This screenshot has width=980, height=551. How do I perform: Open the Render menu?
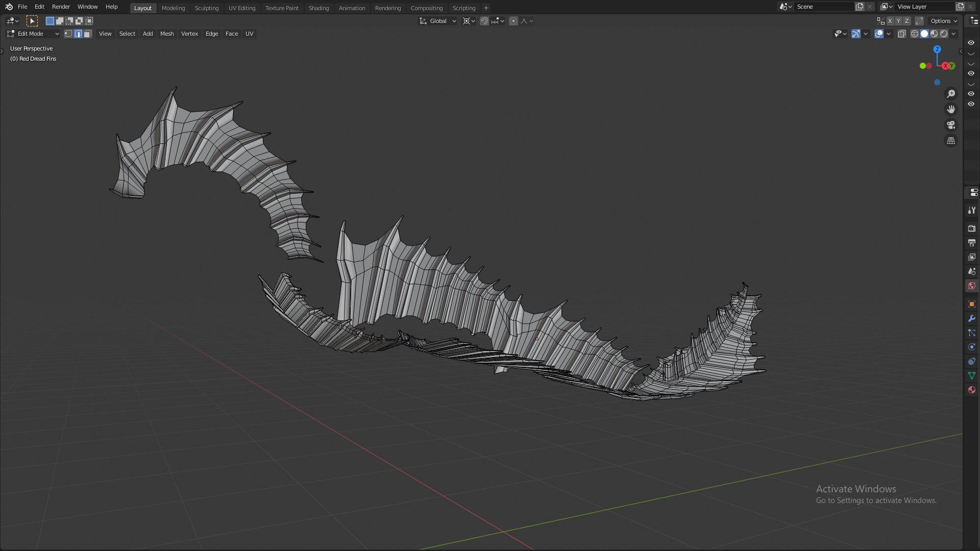(x=61, y=7)
